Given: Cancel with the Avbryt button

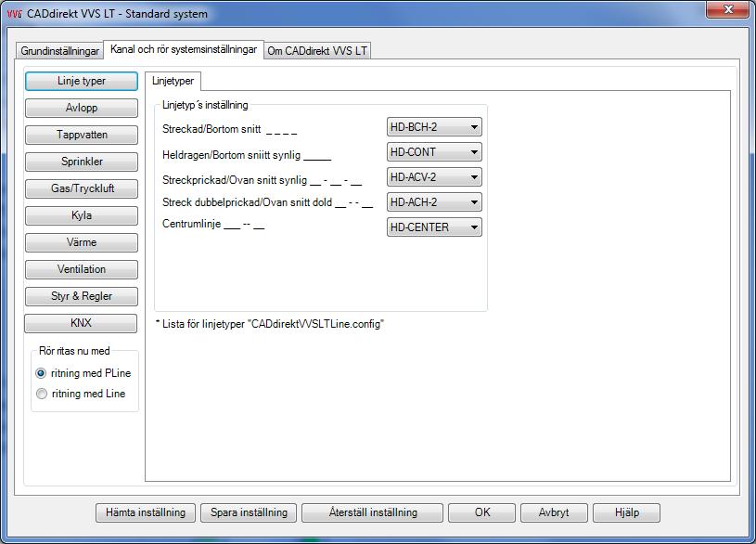Looking at the screenshot, I should [x=554, y=512].
